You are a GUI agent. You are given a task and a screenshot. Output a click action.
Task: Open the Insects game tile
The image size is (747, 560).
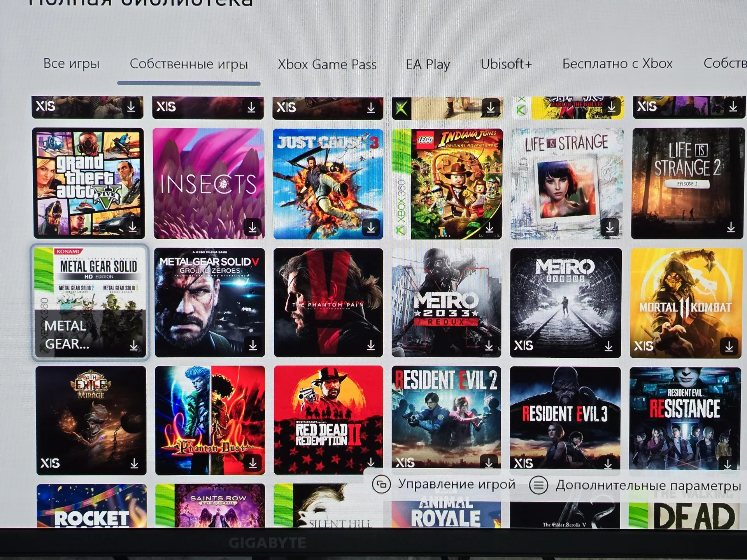point(209,184)
